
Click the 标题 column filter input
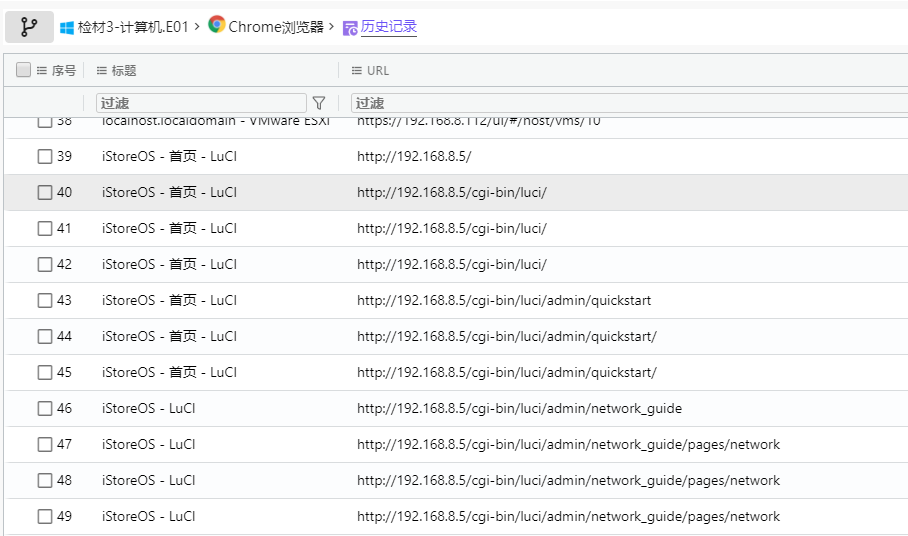201,103
